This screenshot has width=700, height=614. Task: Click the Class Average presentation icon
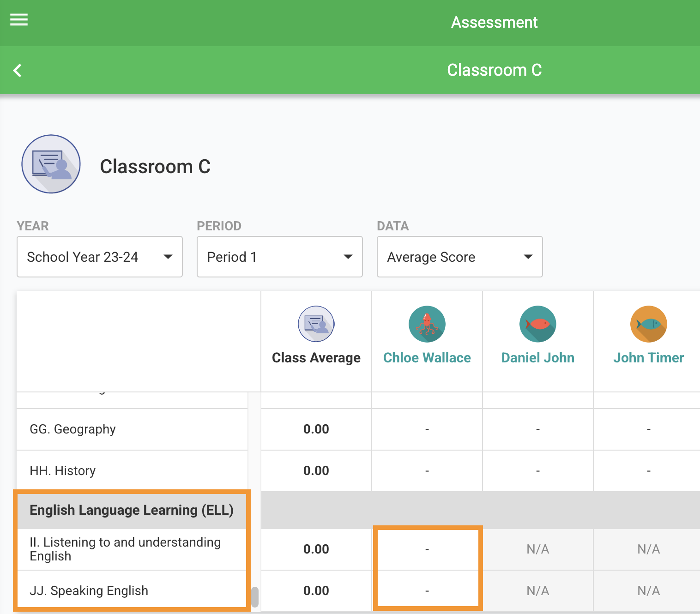316,324
